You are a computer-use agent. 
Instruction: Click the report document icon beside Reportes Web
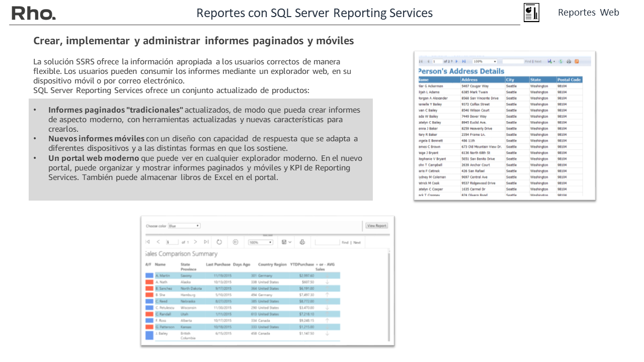pos(531,12)
